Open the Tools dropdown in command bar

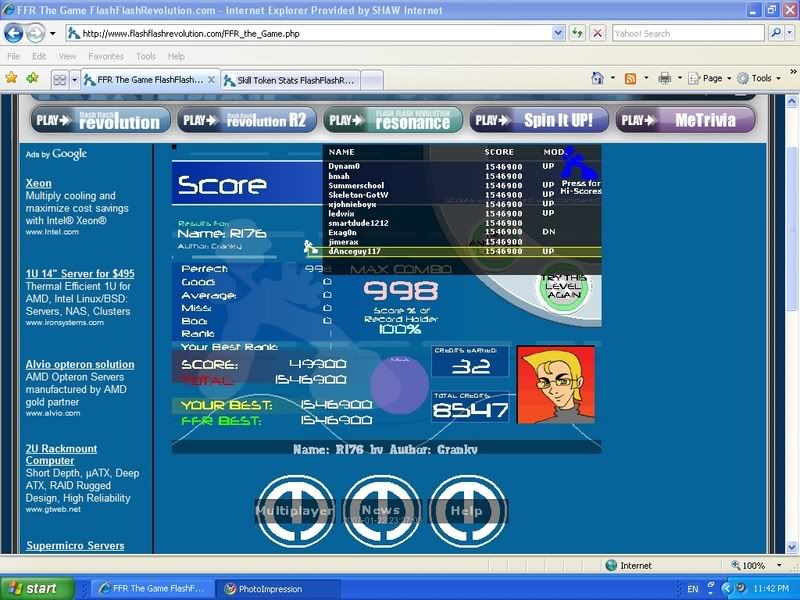pyautogui.click(x=760, y=78)
